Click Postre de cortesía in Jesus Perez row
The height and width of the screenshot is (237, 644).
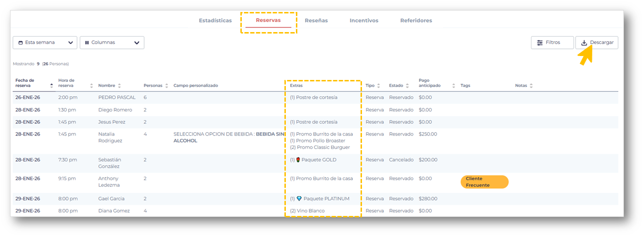(314, 122)
